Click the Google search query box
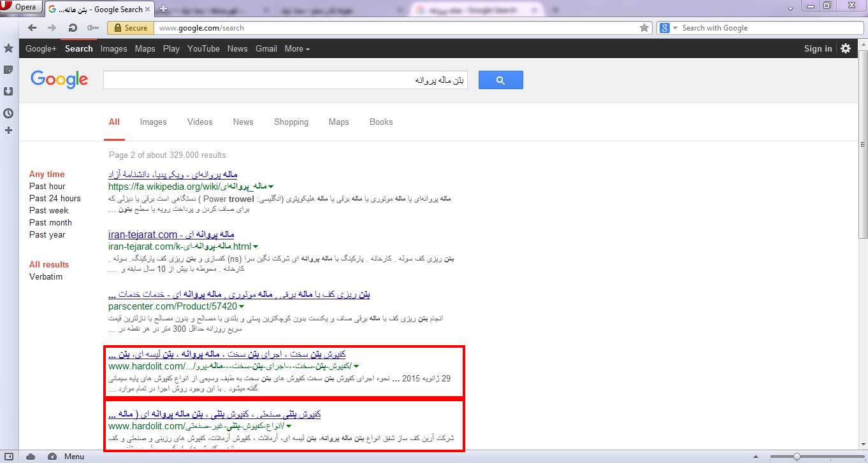Image resolution: width=868 pixels, height=463 pixels. pyautogui.click(x=285, y=80)
